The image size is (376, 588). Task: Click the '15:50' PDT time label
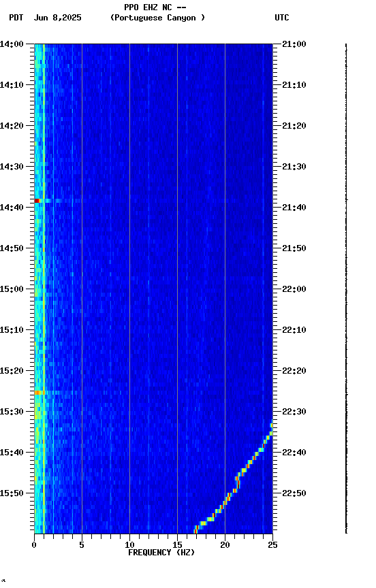[12, 493]
